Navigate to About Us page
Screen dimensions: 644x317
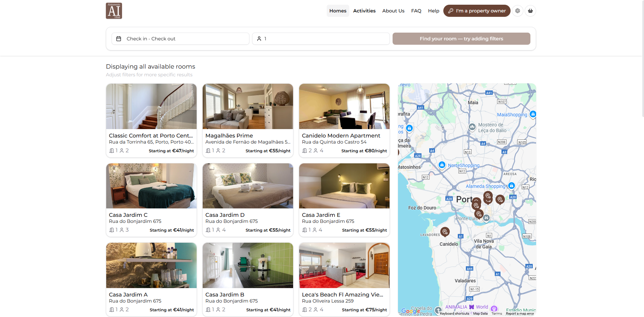click(393, 11)
